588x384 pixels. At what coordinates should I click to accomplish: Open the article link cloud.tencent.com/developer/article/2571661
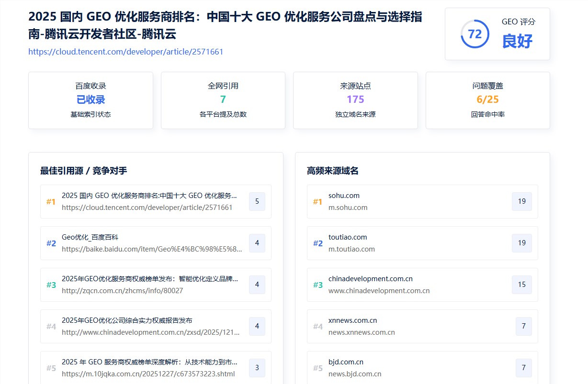[x=125, y=52]
